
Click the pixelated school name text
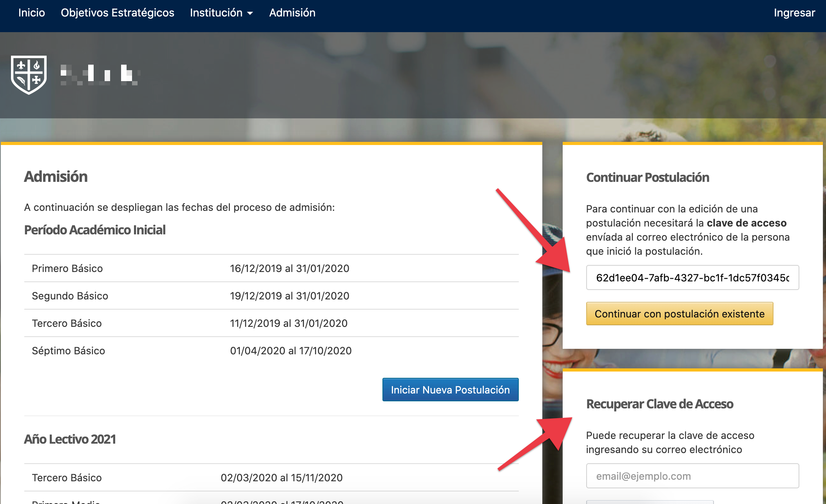click(100, 74)
